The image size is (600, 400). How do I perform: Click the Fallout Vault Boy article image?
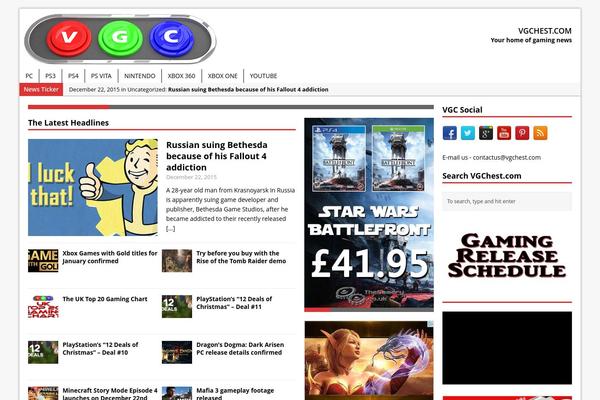point(93,187)
